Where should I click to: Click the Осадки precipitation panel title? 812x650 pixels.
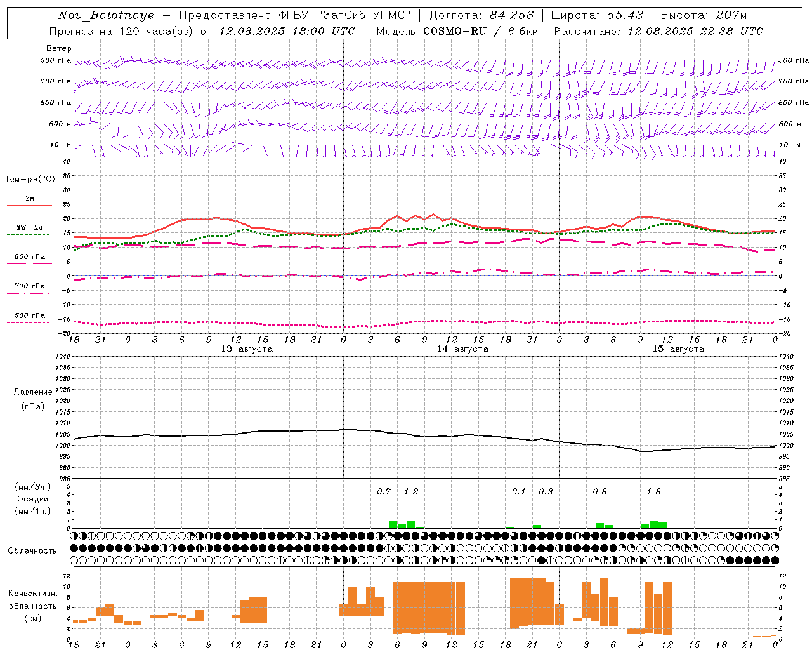tap(32, 499)
